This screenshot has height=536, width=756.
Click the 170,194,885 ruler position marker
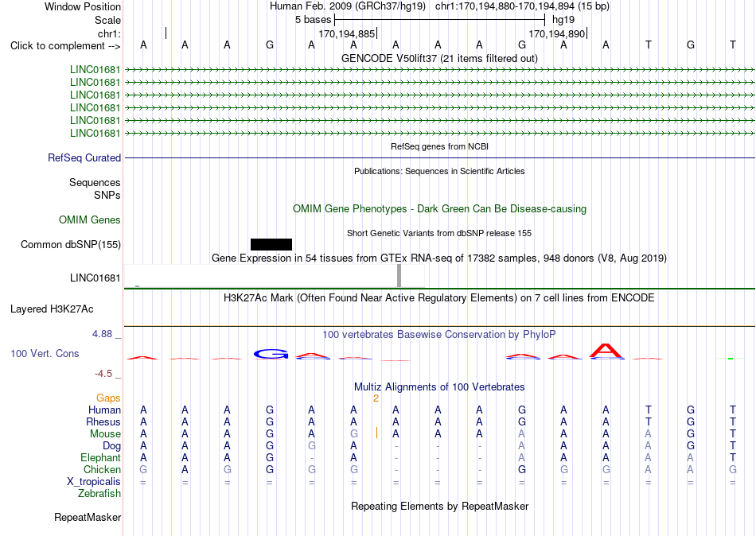click(347, 33)
